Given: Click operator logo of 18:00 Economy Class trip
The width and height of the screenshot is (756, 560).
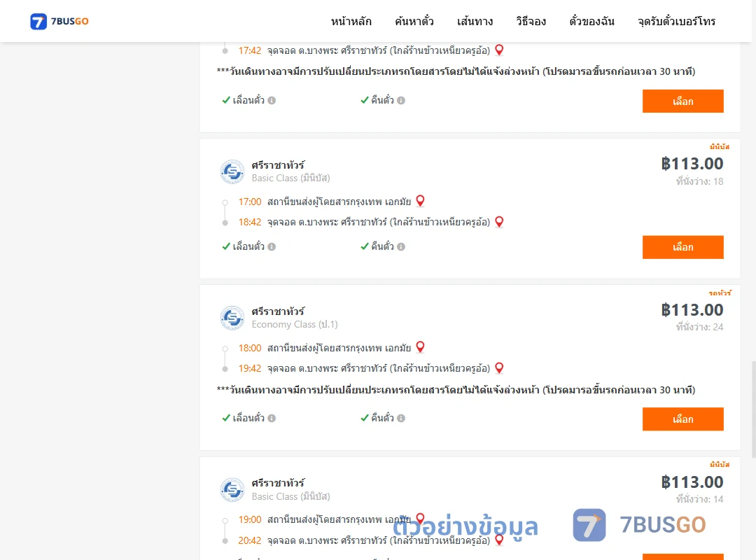Looking at the screenshot, I should [232, 318].
